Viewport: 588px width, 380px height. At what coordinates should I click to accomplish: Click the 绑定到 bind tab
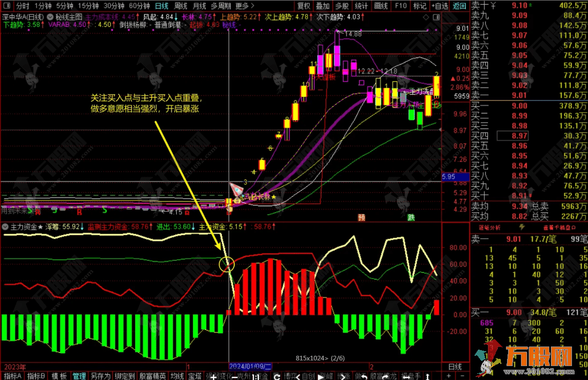point(125,376)
